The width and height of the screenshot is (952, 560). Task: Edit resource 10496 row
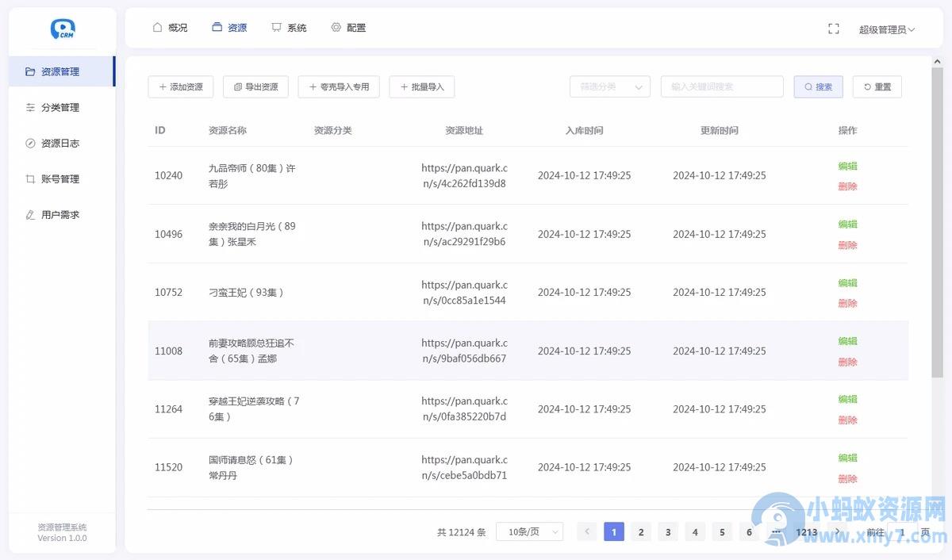[x=847, y=224]
